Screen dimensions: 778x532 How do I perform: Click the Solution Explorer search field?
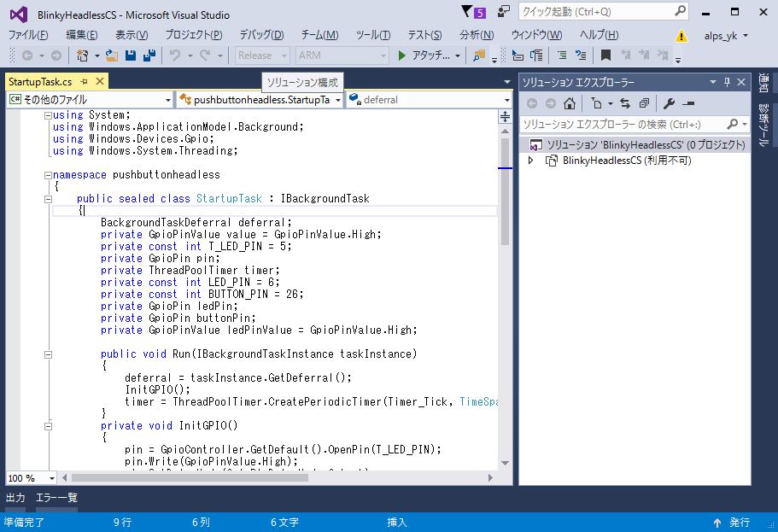[x=635, y=124]
